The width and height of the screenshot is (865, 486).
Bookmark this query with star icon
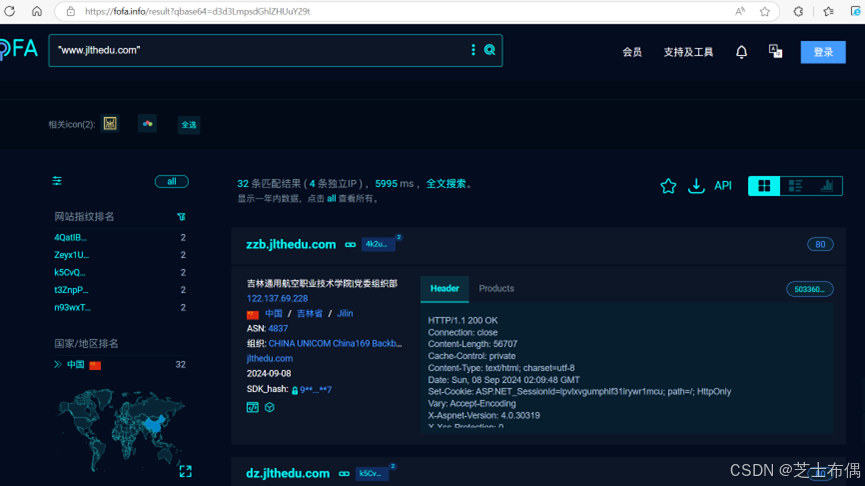click(668, 186)
